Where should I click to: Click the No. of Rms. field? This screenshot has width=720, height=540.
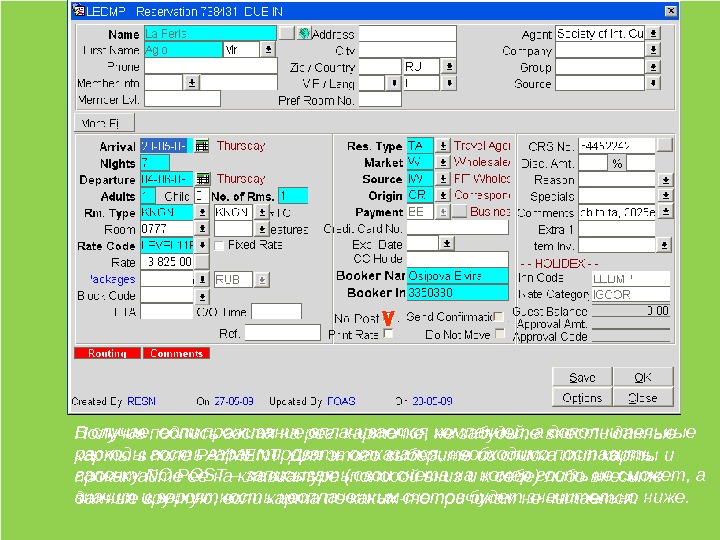click(293, 196)
